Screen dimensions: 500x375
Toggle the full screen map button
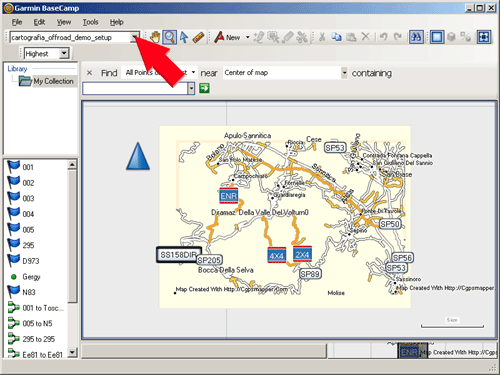(x=484, y=37)
